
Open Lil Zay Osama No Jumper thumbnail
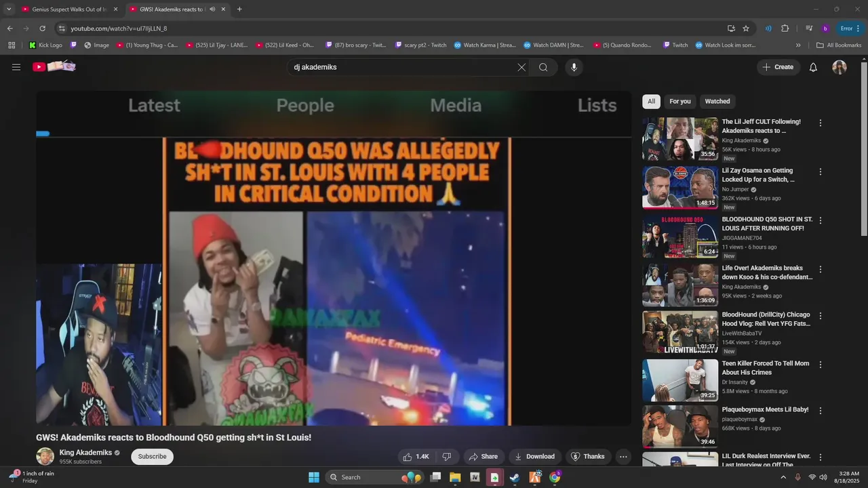[680, 188]
